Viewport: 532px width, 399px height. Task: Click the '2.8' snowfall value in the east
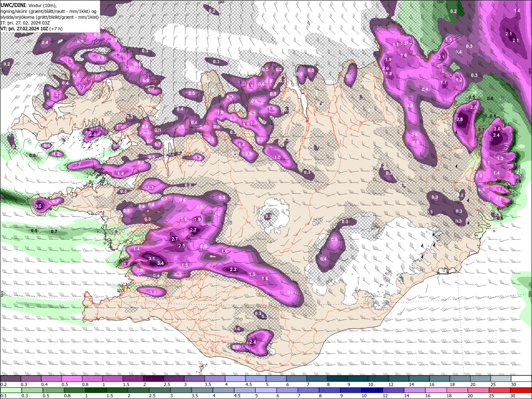point(460,120)
